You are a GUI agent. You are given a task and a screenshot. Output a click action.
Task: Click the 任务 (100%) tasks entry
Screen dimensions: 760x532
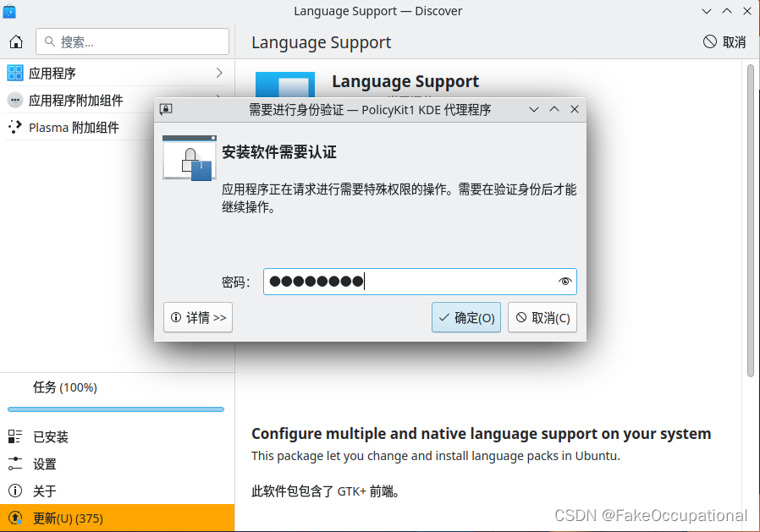click(65, 387)
